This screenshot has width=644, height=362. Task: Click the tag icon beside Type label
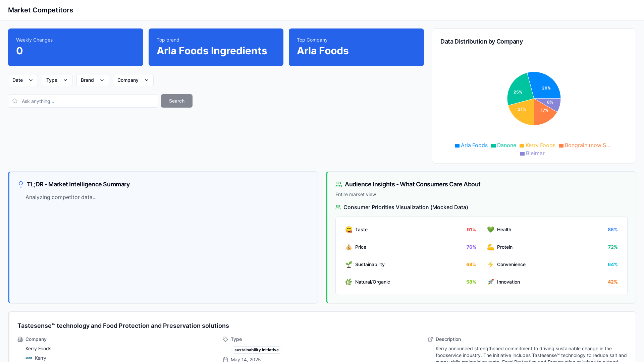click(x=225, y=340)
